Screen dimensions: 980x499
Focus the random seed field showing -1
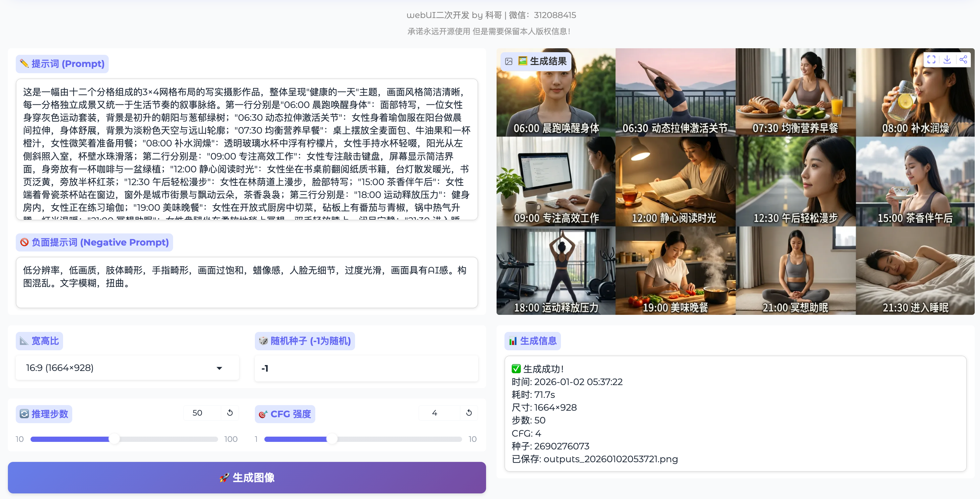[366, 368]
